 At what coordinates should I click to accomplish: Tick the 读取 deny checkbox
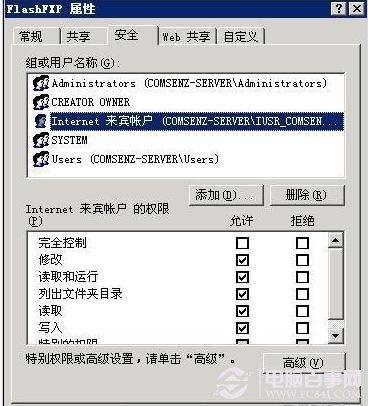[x=302, y=311]
